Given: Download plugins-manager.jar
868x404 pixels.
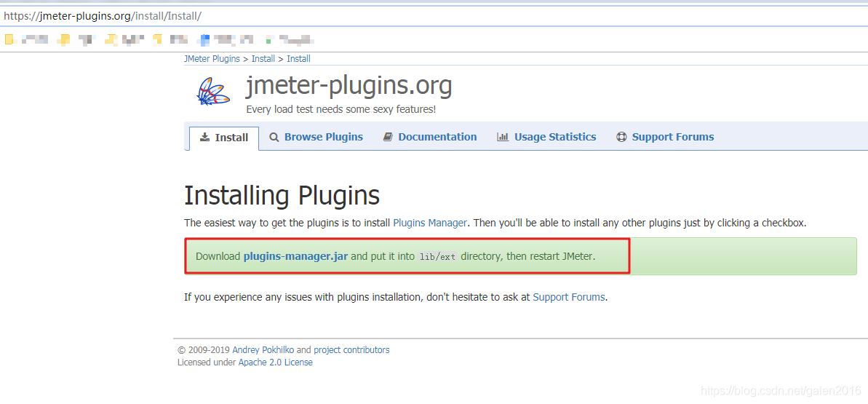Looking at the screenshot, I should click(295, 256).
